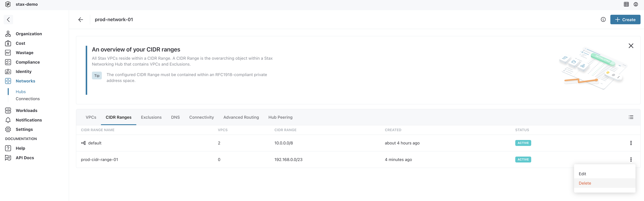
Task: Click the back navigation arrow
Action: [80, 19]
